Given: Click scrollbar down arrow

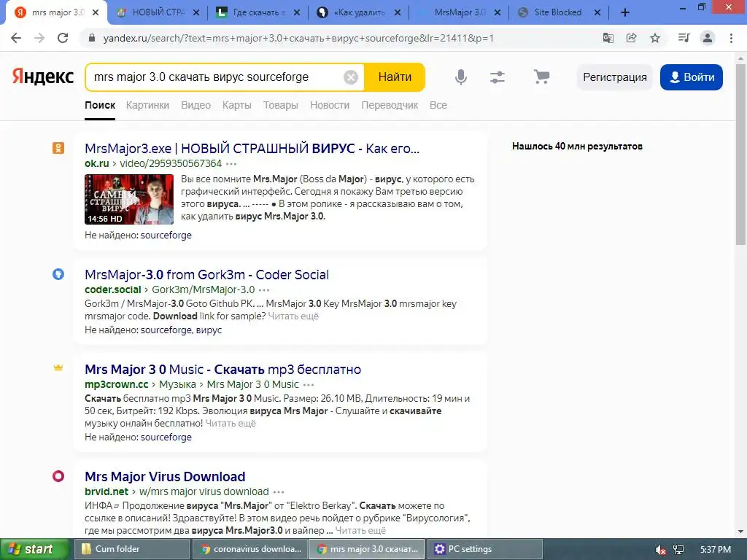Looking at the screenshot, I should pyautogui.click(x=741, y=531).
